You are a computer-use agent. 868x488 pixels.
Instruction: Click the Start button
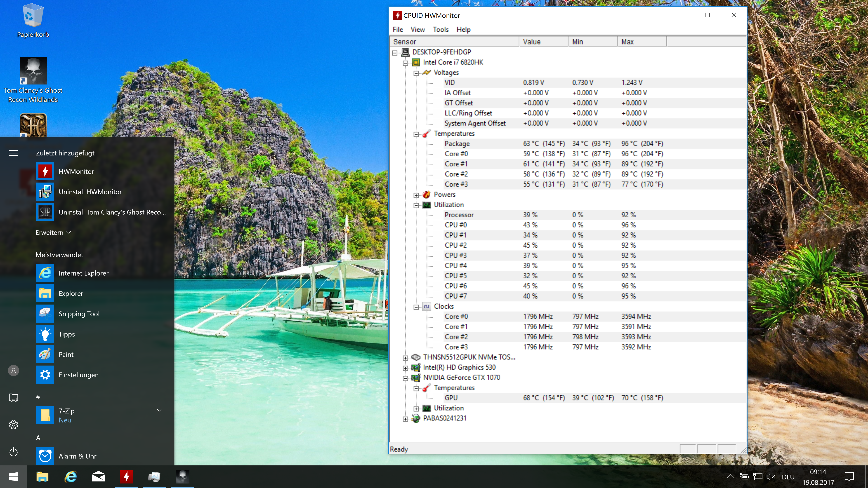click(x=14, y=476)
